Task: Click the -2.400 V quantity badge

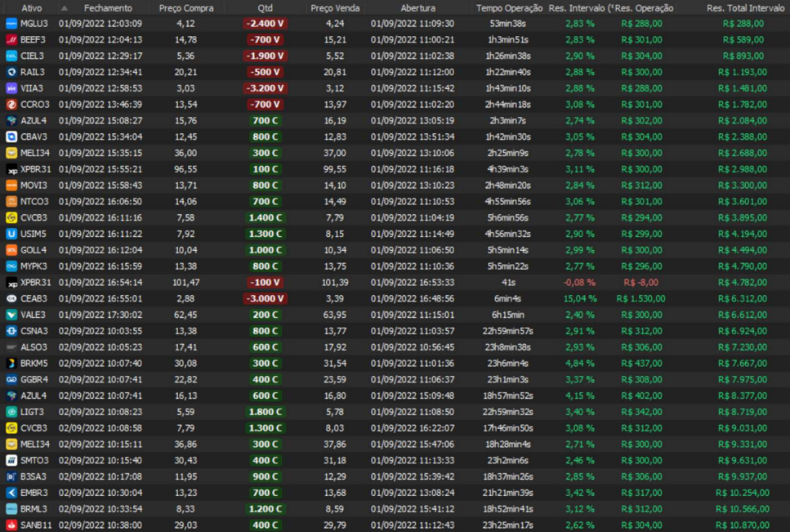Action: click(266, 24)
